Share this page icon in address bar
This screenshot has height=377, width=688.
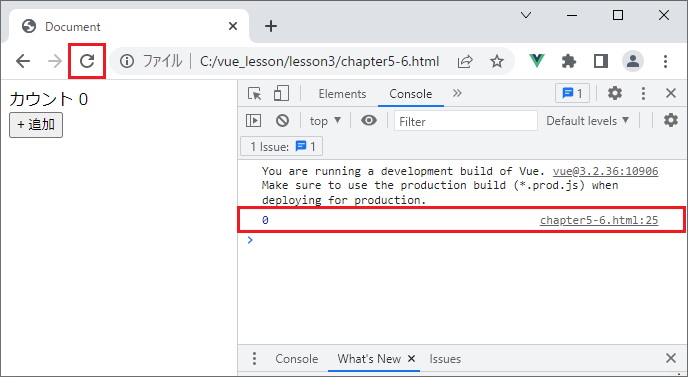click(x=465, y=61)
